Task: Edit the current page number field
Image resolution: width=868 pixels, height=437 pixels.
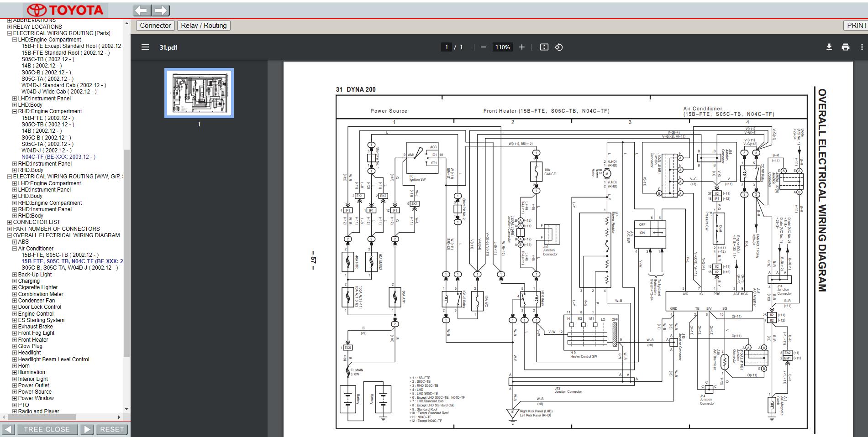Action: click(x=446, y=47)
